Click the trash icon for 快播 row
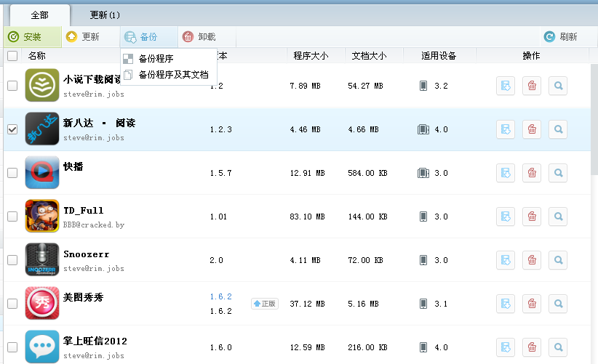The height and width of the screenshot is (364, 598). [532, 173]
